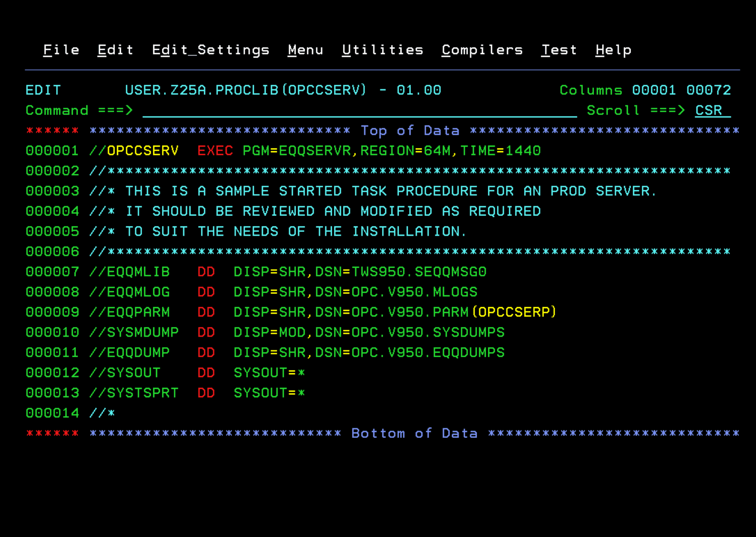Viewport: 756px width, 537px height.
Task: Click the 'Bottom of Data' marker
Action: coord(414,433)
